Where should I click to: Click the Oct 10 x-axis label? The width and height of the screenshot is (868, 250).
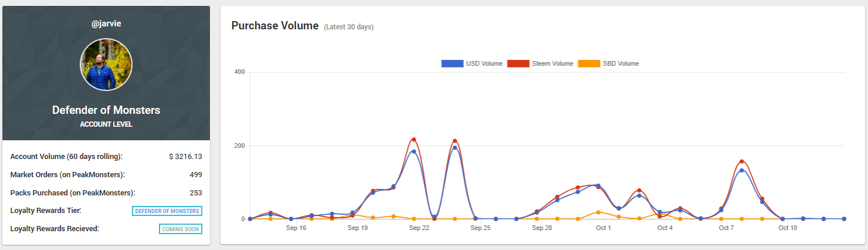(788, 228)
